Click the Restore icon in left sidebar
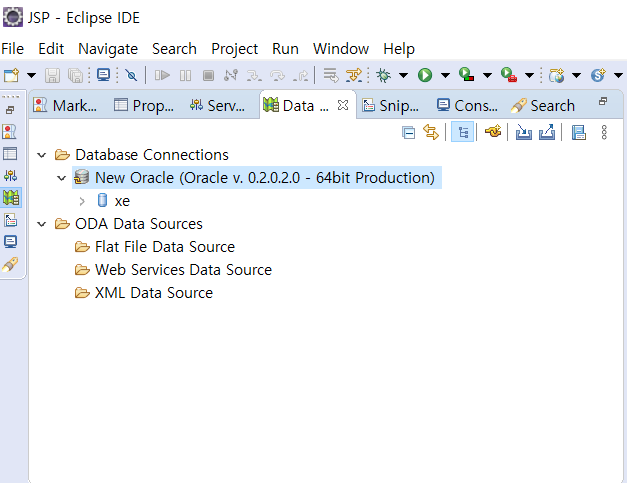The image size is (627, 483). pos(10,110)
